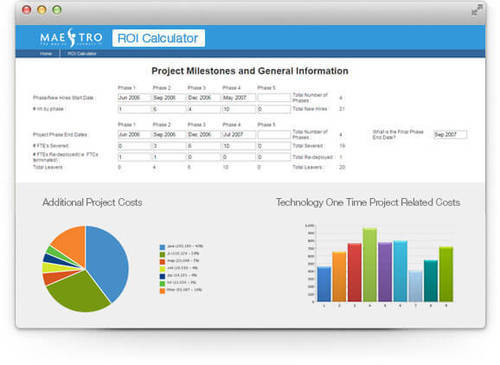Image resolution: width=500 pixels, height=365 pixels.
Task: Select the orange bar labeled 2
Action: [x=339, y=277]
